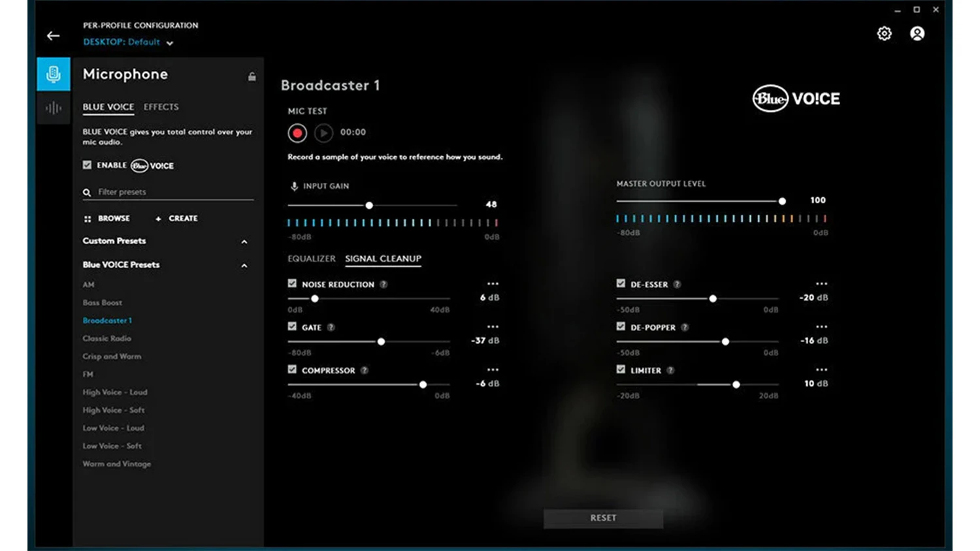980x551 pixels.
Task: Switch to the EQUALIZER tab
Action: (x=312, y=259)
